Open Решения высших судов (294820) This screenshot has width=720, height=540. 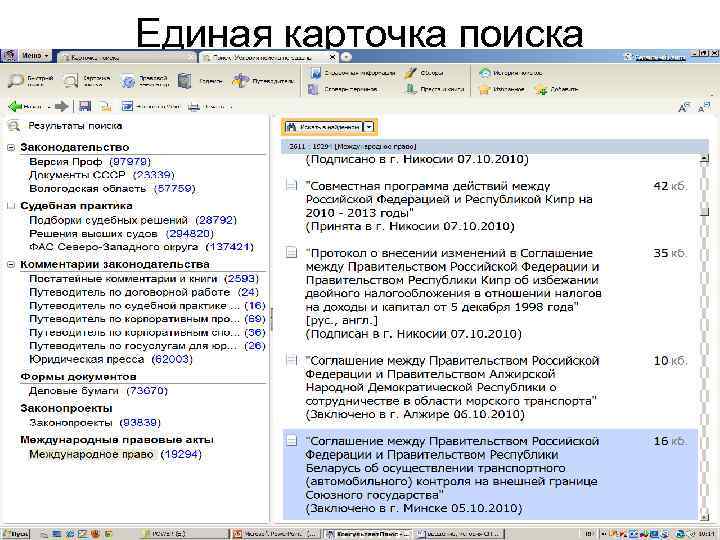coord(122,233)
